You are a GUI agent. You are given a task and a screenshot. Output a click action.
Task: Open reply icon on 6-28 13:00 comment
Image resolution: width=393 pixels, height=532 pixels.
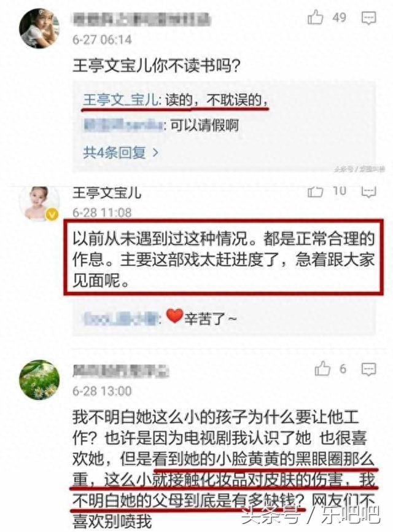(368, 369)
